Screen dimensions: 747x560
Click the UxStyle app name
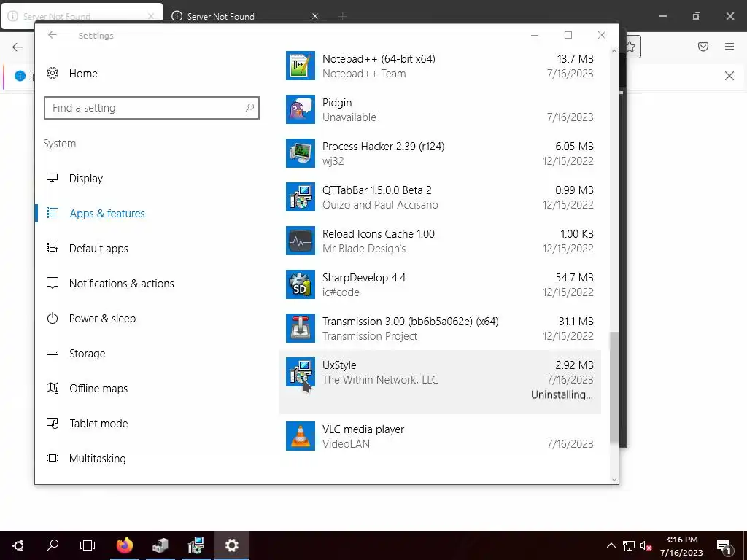click(339, 365)
